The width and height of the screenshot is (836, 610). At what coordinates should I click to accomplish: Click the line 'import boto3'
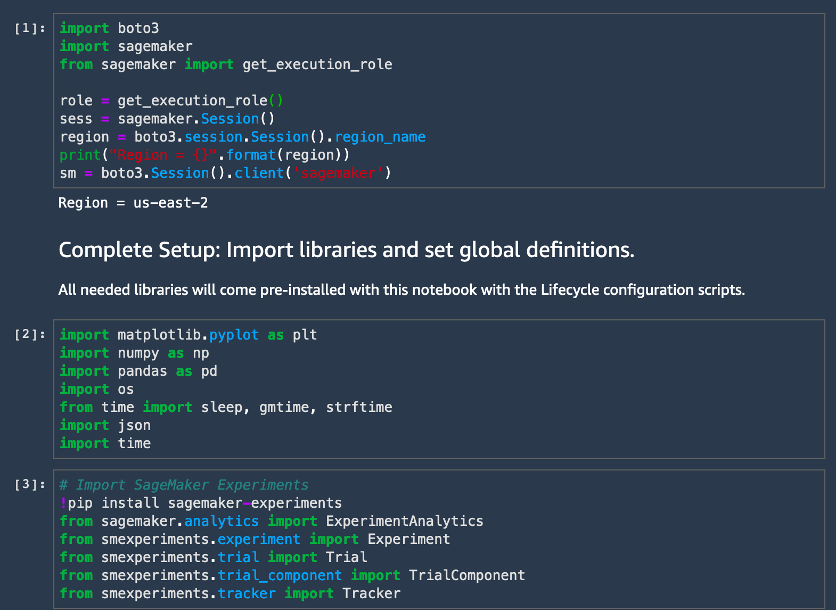[x=109, y=28]
